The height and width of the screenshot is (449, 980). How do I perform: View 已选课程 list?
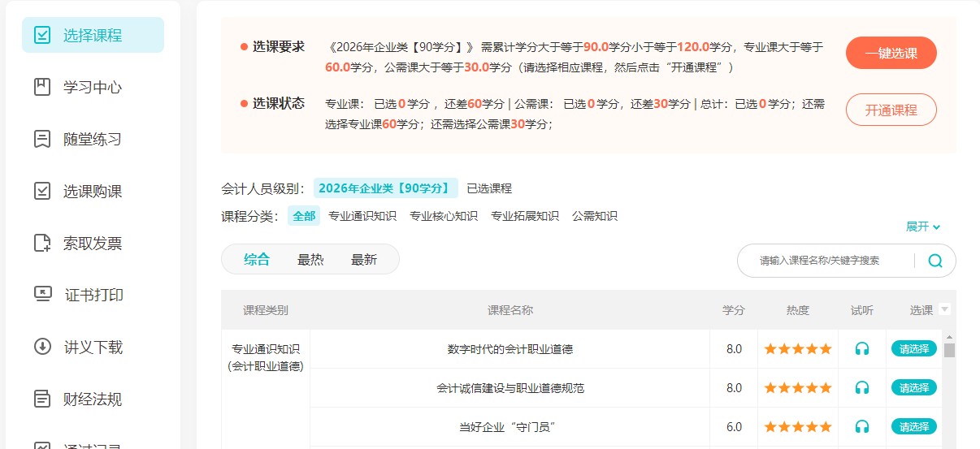click(489, 188)
